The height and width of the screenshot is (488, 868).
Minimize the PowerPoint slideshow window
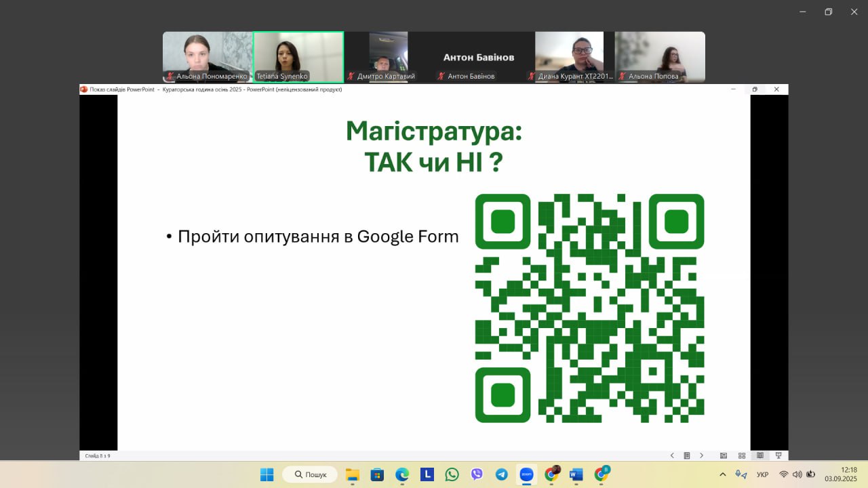pyautogui.click(x=733, y=89)
